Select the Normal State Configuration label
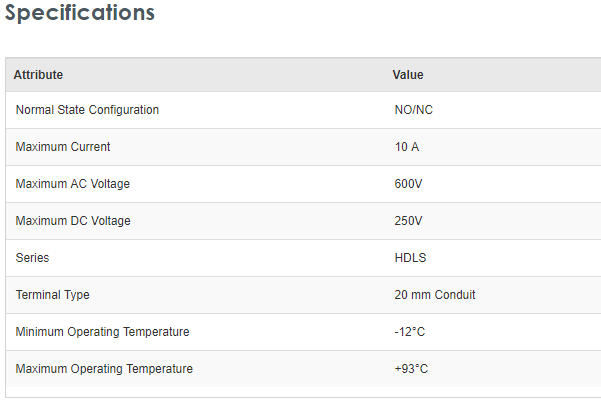The image size is (601, 409). point(87,110)
